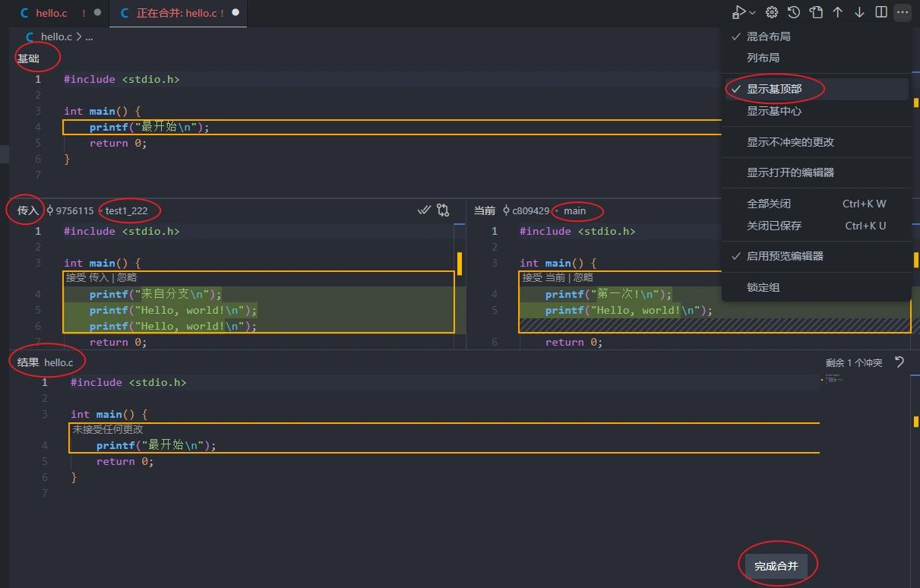Click the orange overview marker in result pane
Viewport: 920px width, 588px height.
pos(915,422)
